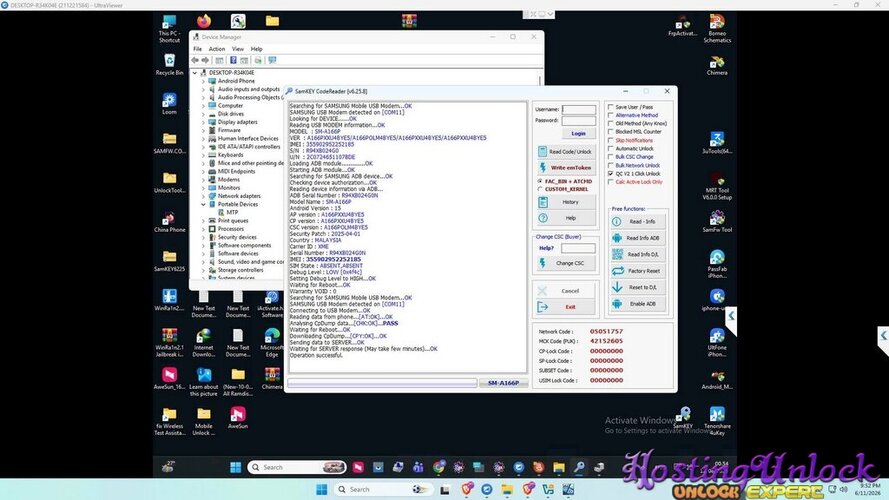Open China Phone desktop shortcut
The height and width of the screenshot is (500, 889).
click(x=169, y=222)
